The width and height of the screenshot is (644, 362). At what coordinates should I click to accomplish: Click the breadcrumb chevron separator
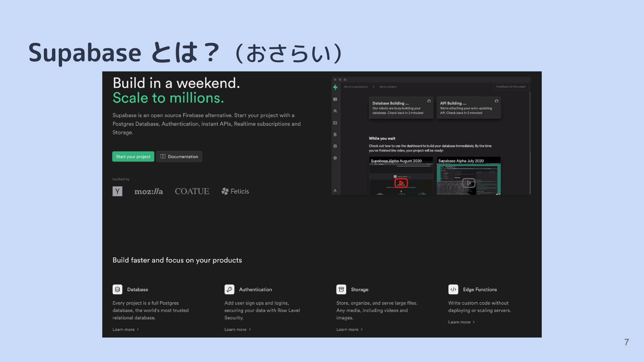point(374,87)
